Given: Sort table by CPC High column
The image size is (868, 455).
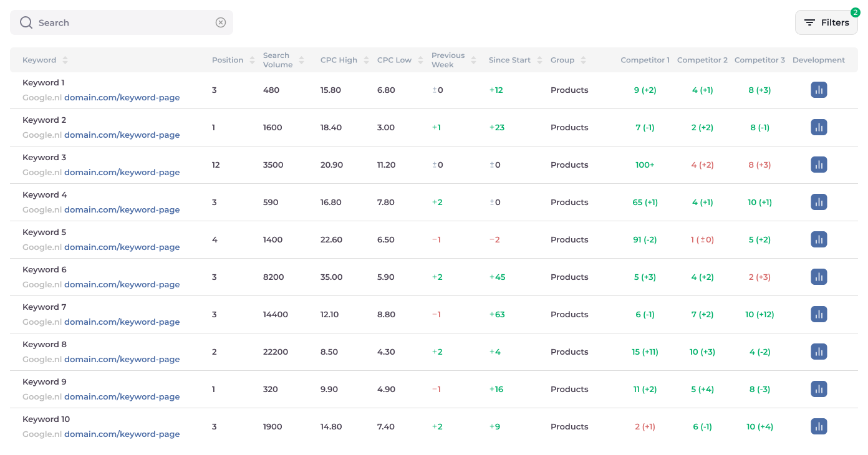Looking at the screenshot, I should click(x=366, y=60).
